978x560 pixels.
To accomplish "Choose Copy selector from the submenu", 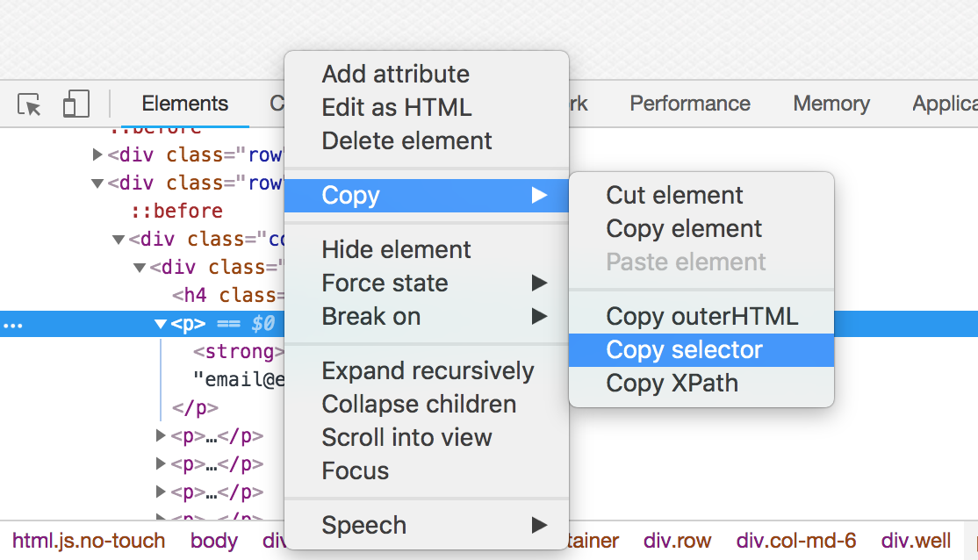I will click(684, 350).
